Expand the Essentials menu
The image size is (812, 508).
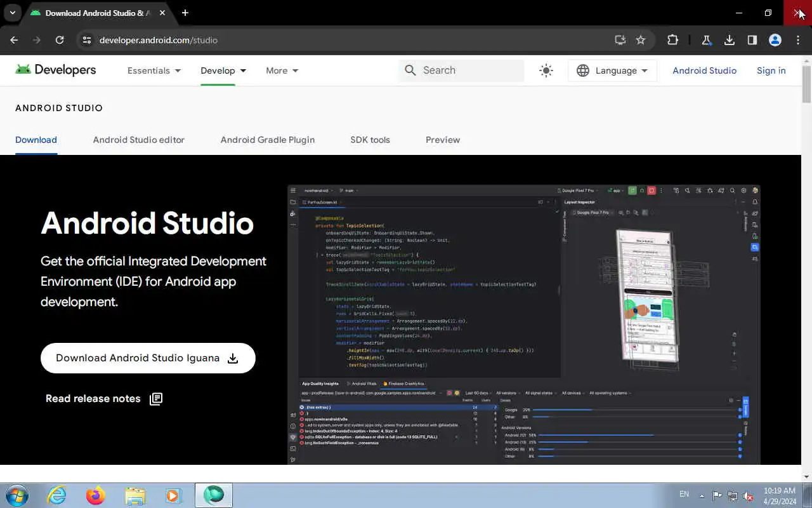pos(154,70)
